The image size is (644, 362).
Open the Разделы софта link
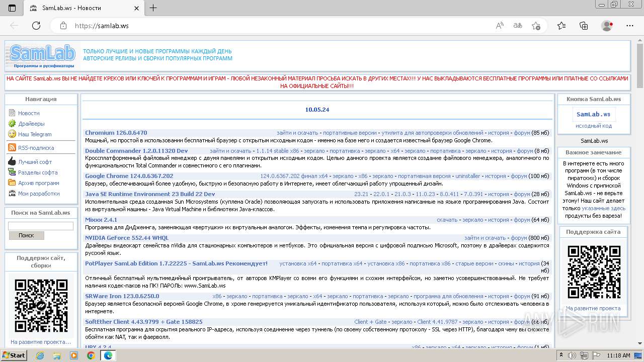pos(38,172)
